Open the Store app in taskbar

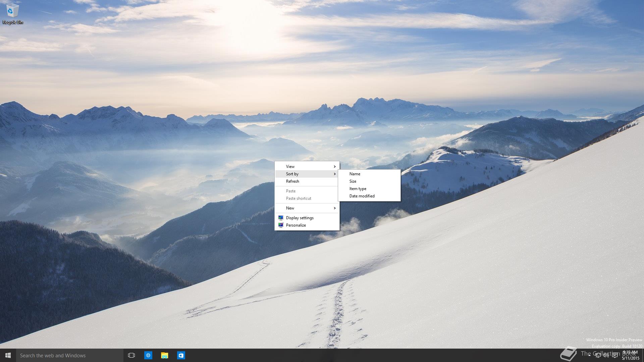(181, 355)
